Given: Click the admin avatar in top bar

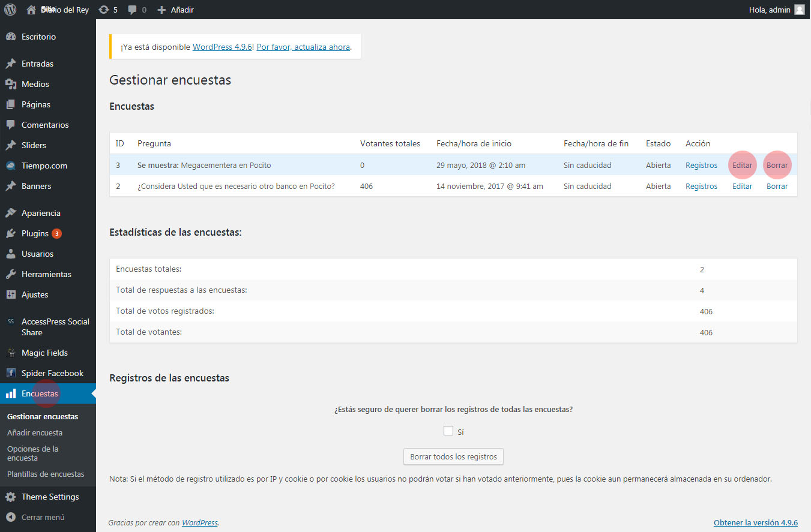Looking at the screenshot, I should (x=799, y=10).
